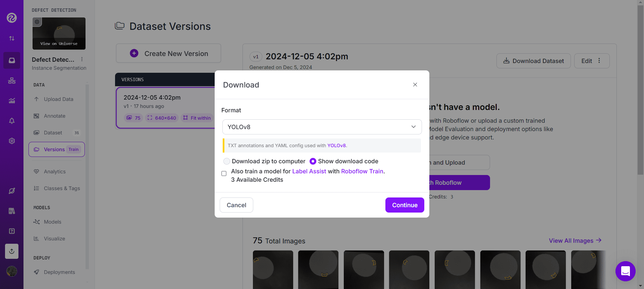Click the page vertical scrollbar

click(x=640, y=101)
